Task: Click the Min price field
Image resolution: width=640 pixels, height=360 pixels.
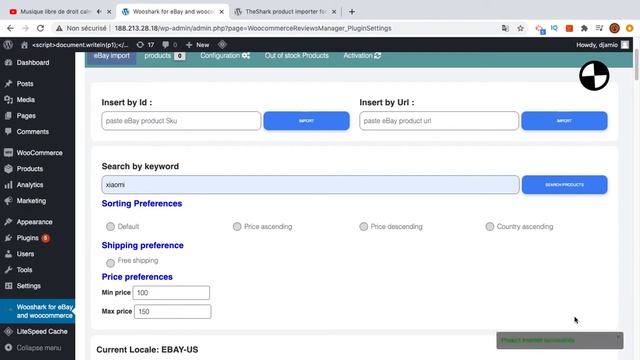Action: click(x=171, y=293)
